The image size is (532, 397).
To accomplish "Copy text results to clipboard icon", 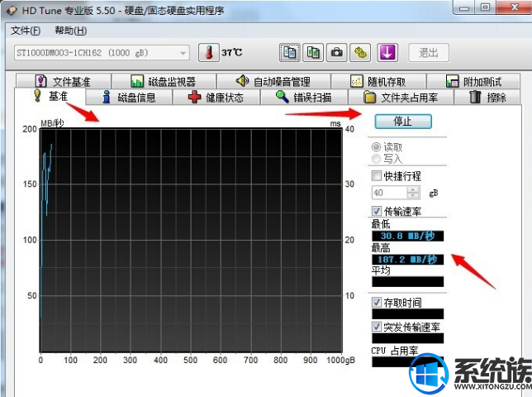I will 289,53.
